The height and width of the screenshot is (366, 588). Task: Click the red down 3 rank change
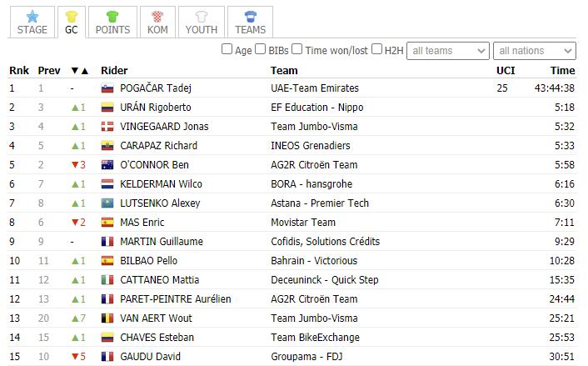click(x=78, y=165)
